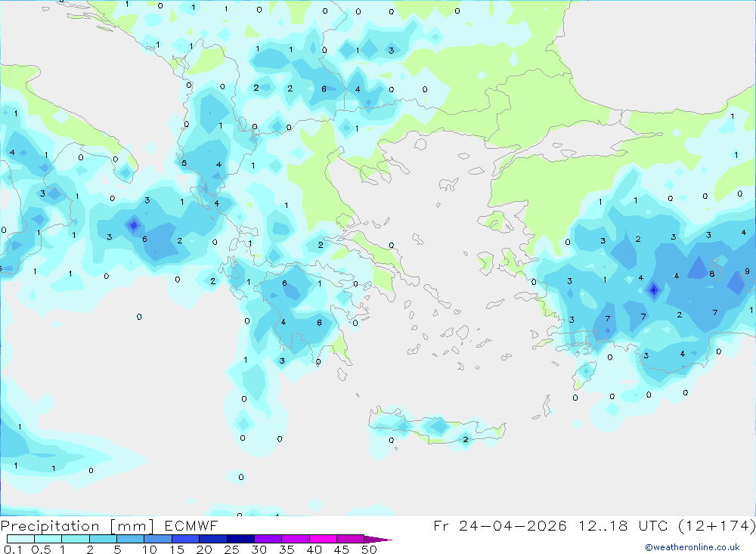756x554 pixels.
Task: Click the legend scale label '30'
Action: point(259,549)
